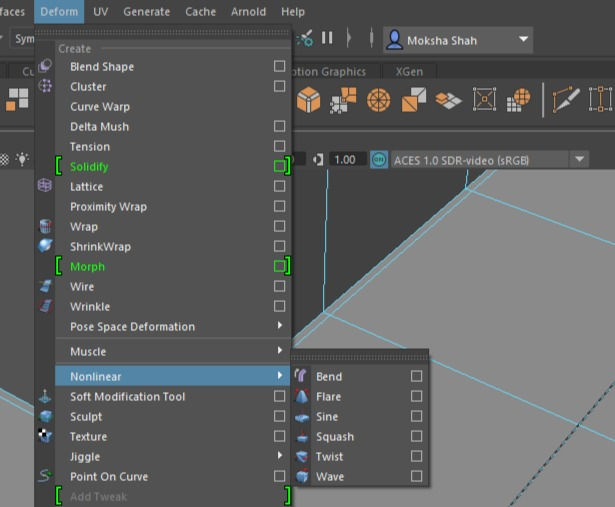Open Bend options box

click(x=417, y=376)
